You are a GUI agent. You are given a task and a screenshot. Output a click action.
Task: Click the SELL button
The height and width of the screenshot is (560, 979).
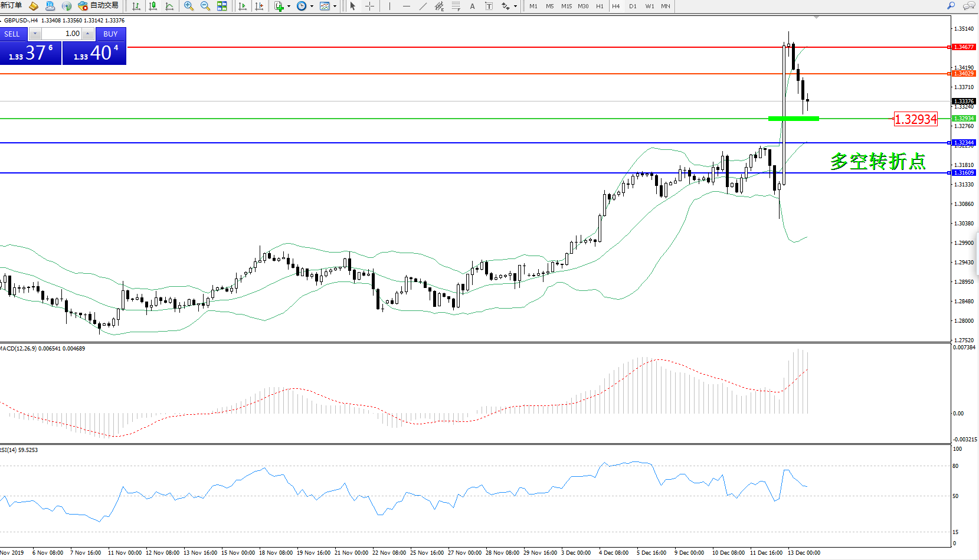(12, 34)
